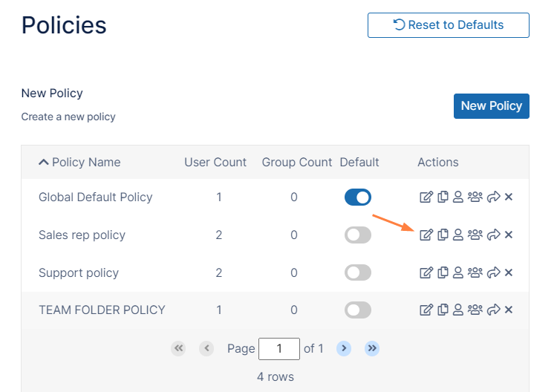Edit the Sales rep policy
The height and width of the screenshot is (392, 557).
click(426, 235)
